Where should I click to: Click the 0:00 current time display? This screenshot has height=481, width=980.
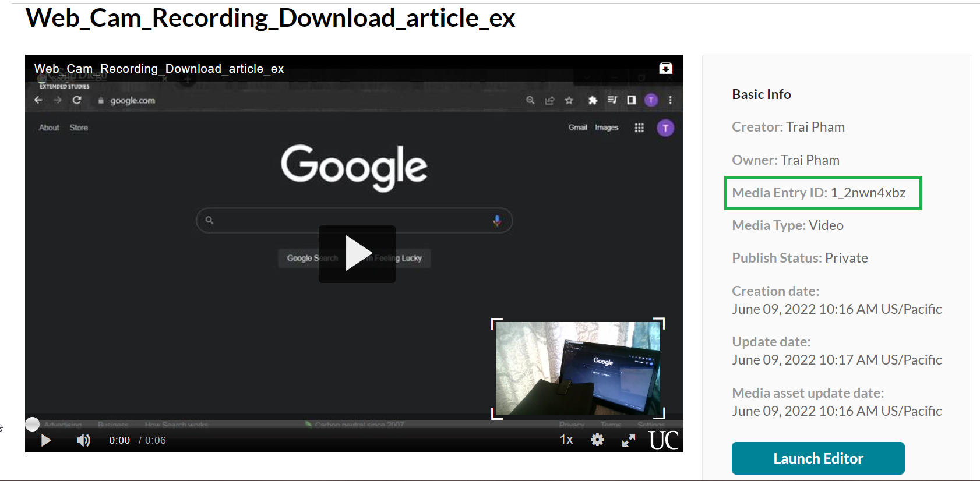[x=119, y=440]
